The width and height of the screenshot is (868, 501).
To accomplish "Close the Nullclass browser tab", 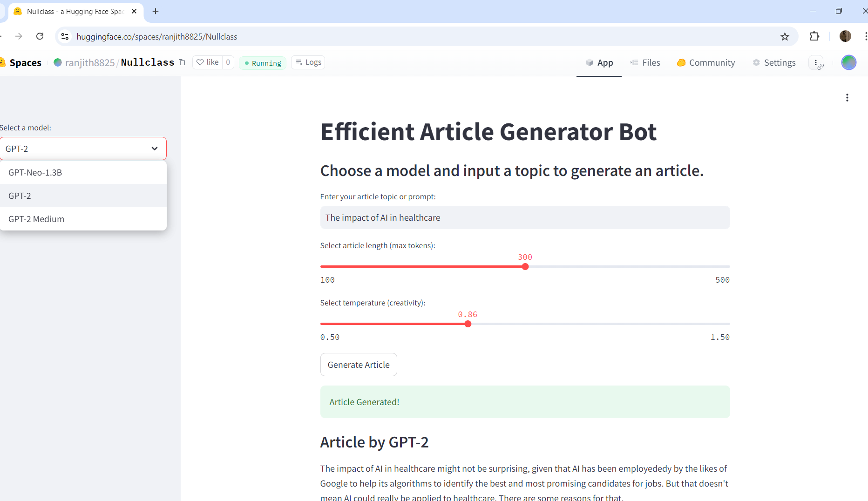I will pyautogui.click(x=134, y=11).
